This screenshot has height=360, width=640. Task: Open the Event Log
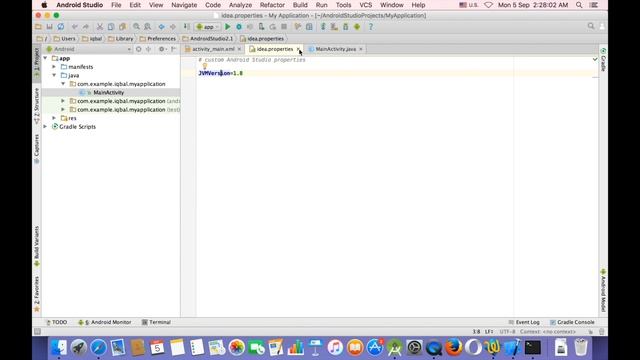524,322
